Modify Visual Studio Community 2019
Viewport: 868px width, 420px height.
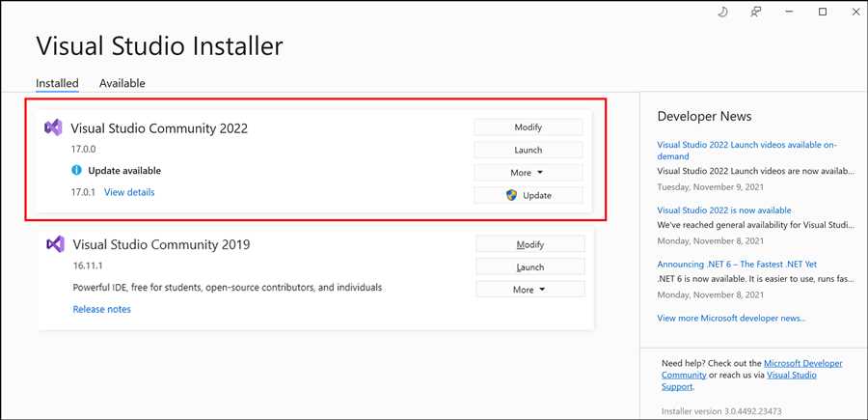(530, 244)
